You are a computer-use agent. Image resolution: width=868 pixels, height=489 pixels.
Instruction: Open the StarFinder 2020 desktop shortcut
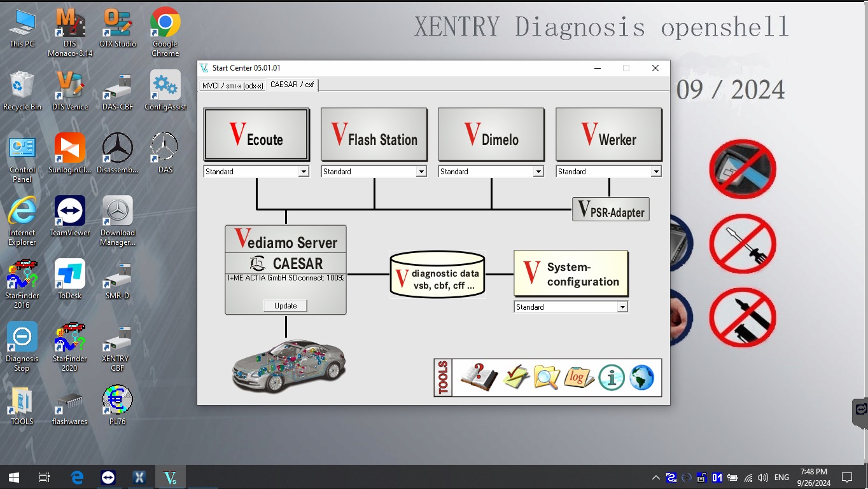pyautogui.click(x=70, y=347)
